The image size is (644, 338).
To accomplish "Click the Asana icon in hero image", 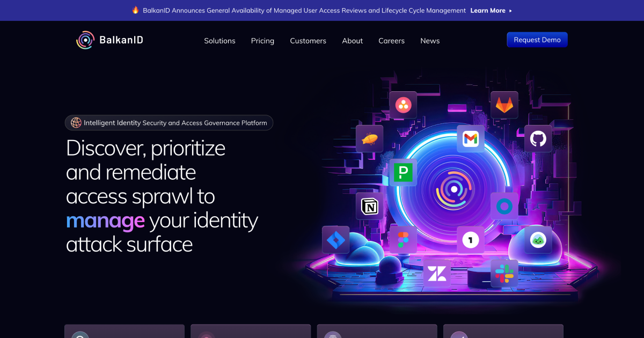I will [x=403, y=105].
